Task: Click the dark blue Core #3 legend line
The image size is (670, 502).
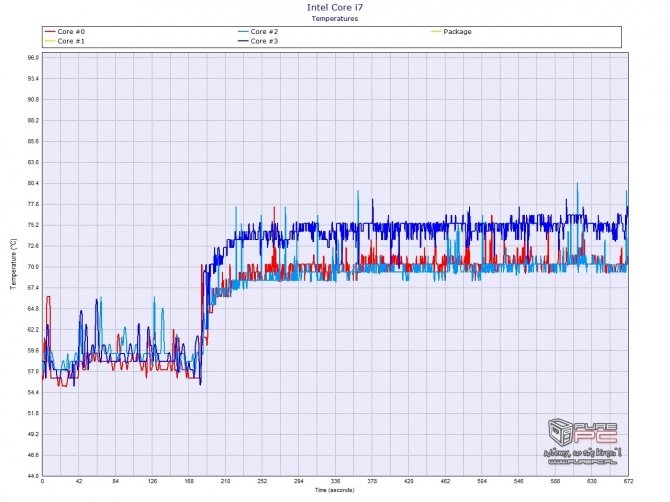Action: [244, 41]
